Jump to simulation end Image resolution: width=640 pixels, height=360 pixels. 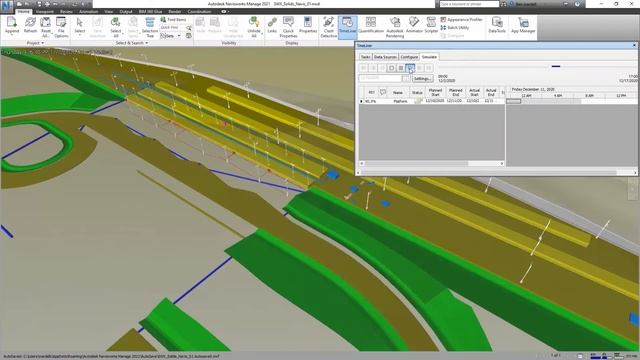tap(429, 68)
